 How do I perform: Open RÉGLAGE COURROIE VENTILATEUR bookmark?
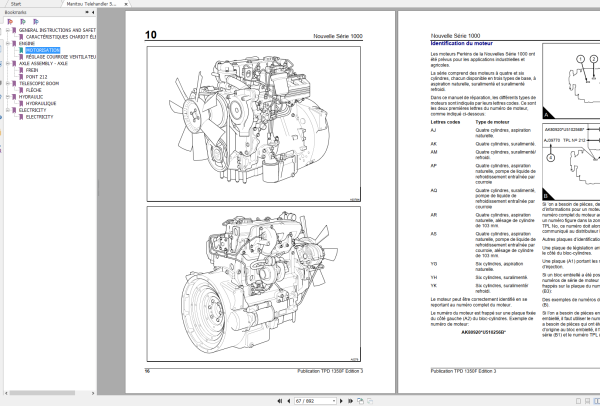coord(61,57)
